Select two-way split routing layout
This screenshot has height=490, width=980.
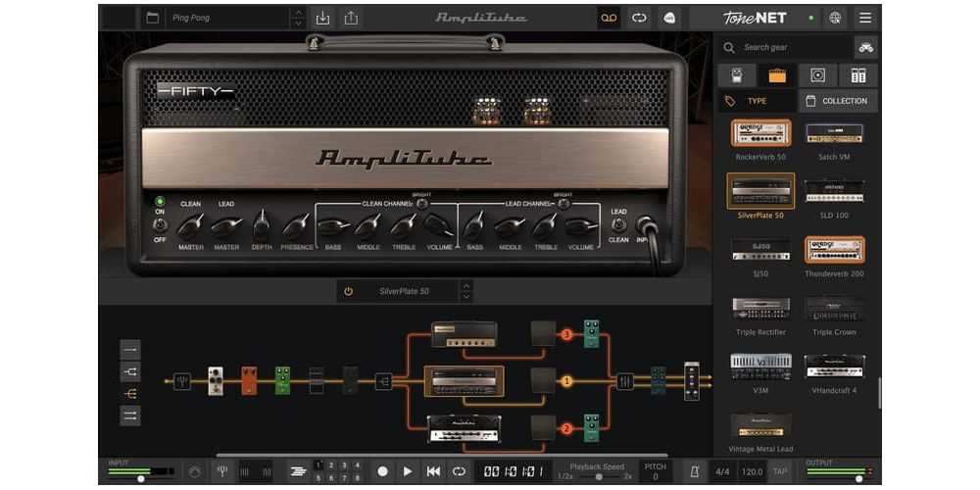coord(130,371)
